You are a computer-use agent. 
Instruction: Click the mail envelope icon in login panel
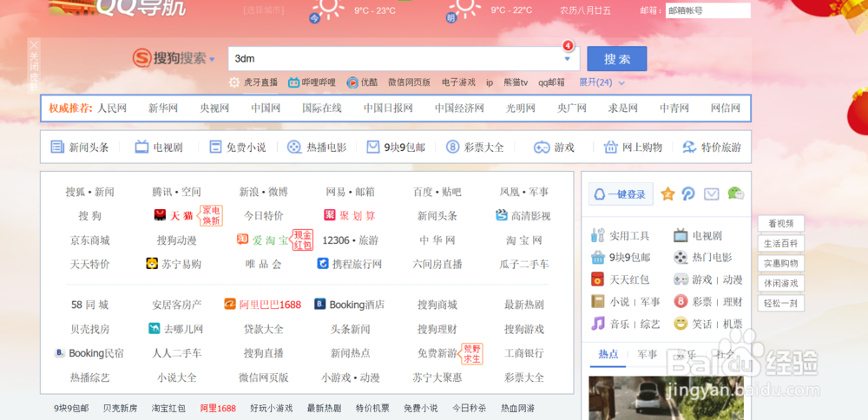click(x=712, y=194)
